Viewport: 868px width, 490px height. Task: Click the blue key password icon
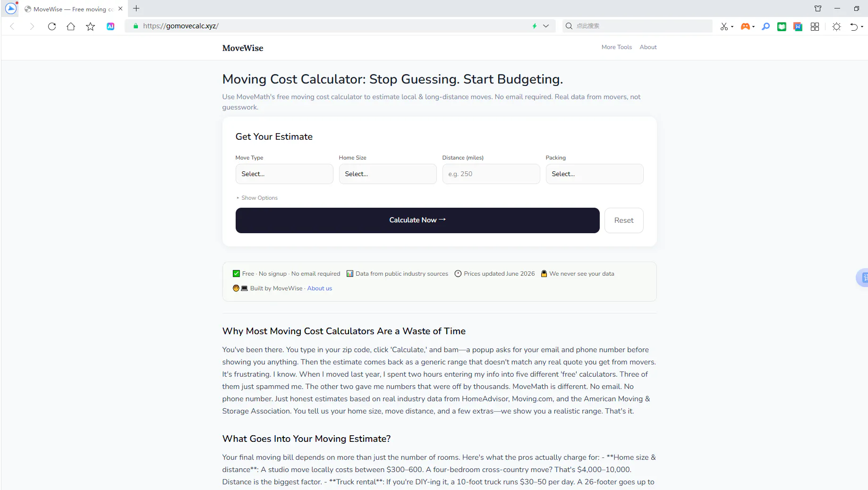tap(766, 26)
